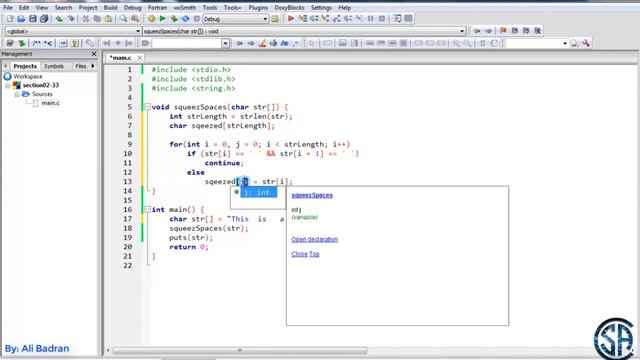
Task: Toggle selected text only search option
Action: point(273,43)
